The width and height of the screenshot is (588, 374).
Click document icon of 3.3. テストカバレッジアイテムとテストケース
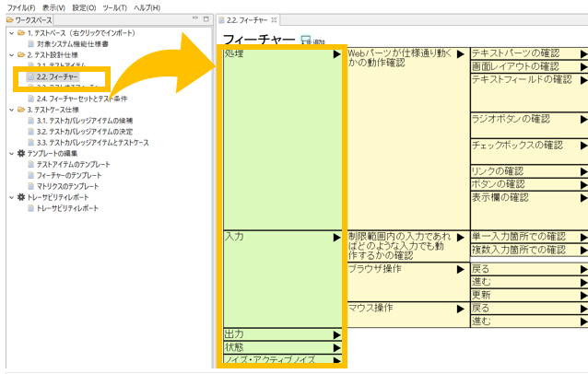point(31,143)
